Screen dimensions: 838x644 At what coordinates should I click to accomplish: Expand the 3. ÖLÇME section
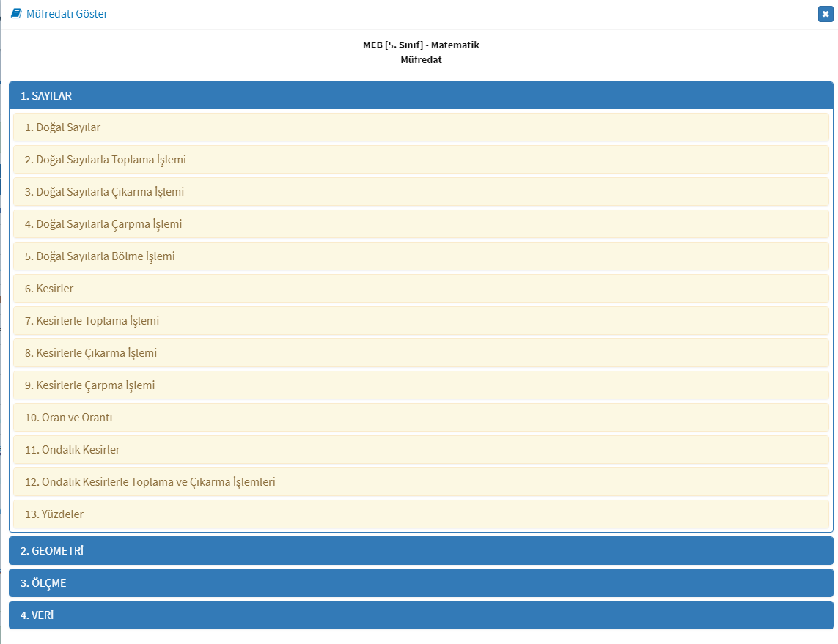click(421, 582)
